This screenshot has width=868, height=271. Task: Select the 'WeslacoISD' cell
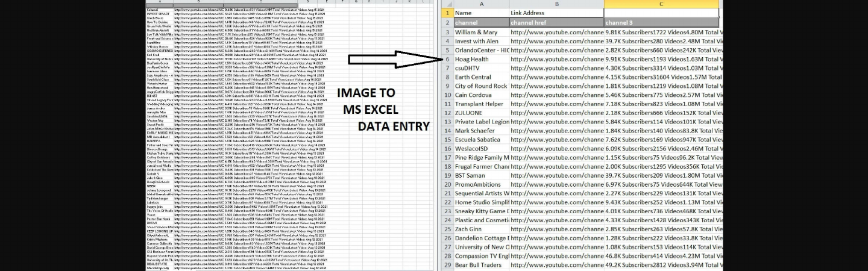pyautogui.click(x=481, y=148)
